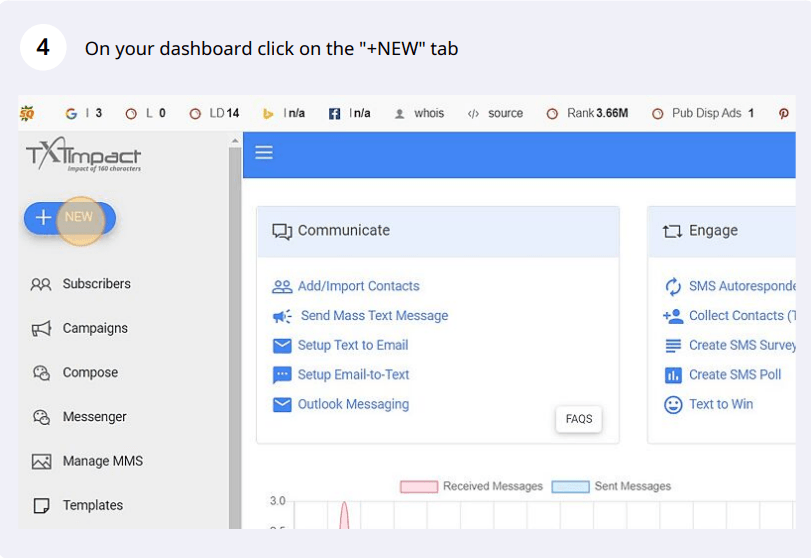Click the Compose chat icon

[41, 373]
